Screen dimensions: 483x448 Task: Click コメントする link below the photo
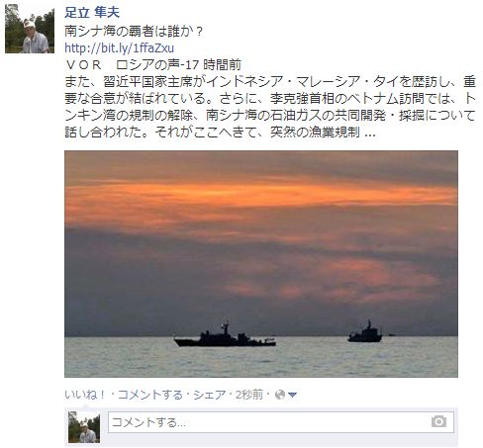[x=150, y=395]
